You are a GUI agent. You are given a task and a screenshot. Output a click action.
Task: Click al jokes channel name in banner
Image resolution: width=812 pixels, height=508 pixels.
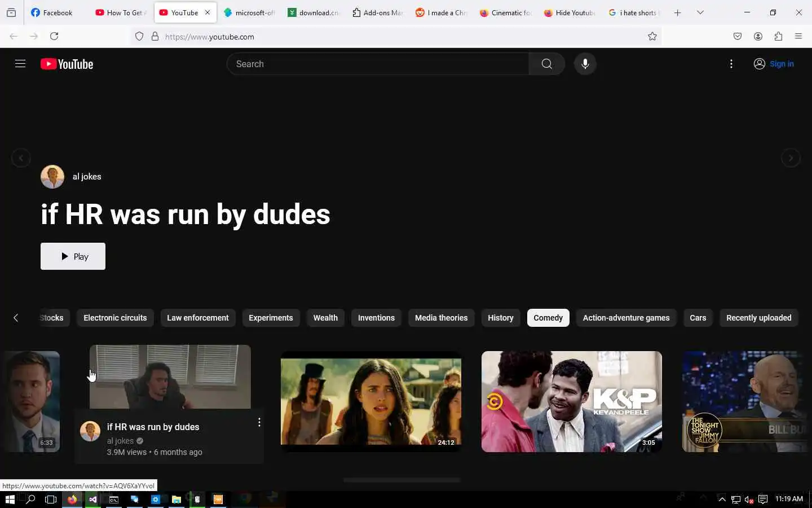87,177
